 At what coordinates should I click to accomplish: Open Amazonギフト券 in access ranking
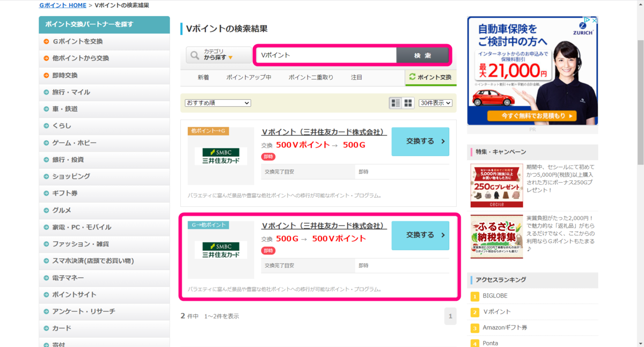pos(505,328)
